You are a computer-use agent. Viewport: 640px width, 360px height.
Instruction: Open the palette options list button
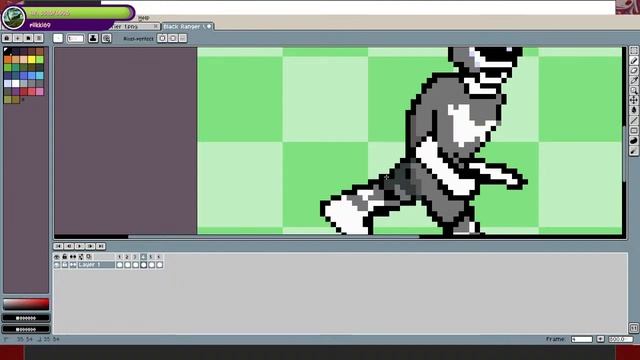(39, 38)
